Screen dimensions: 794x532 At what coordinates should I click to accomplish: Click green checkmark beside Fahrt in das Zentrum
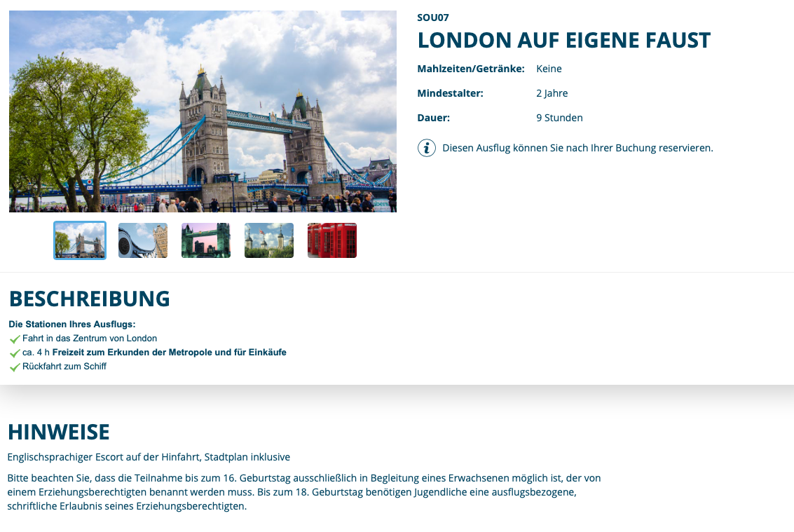(15, 339)
